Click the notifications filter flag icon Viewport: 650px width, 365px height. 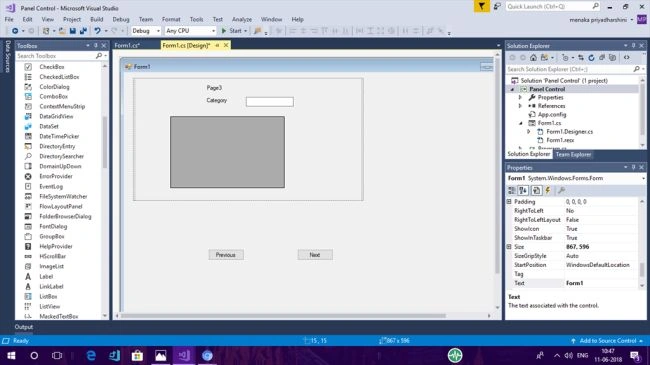click(x=482, y=6)
